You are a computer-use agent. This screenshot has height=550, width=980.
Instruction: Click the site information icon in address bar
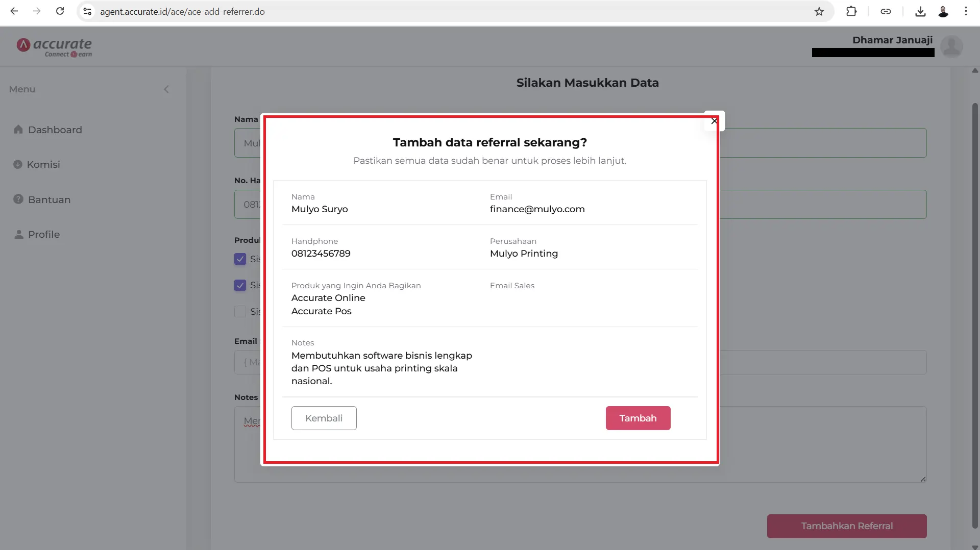pyautogui.click(x=87, y=11)
